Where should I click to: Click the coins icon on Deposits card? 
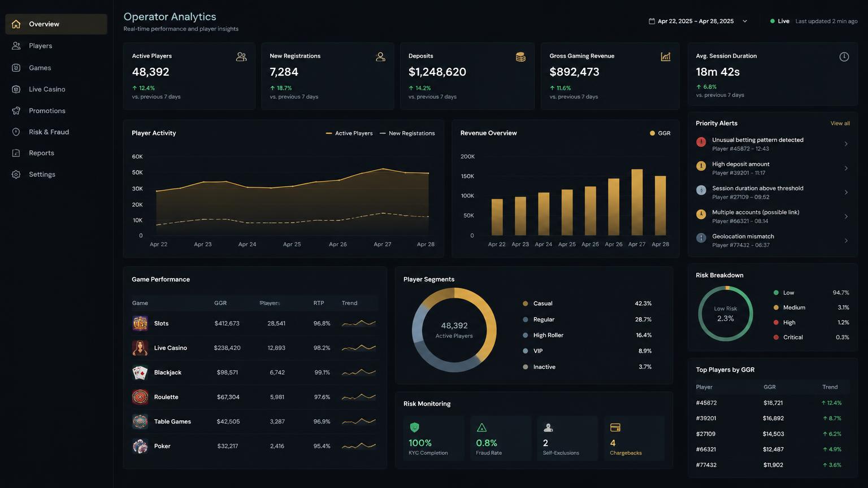[x=520, y=56]
